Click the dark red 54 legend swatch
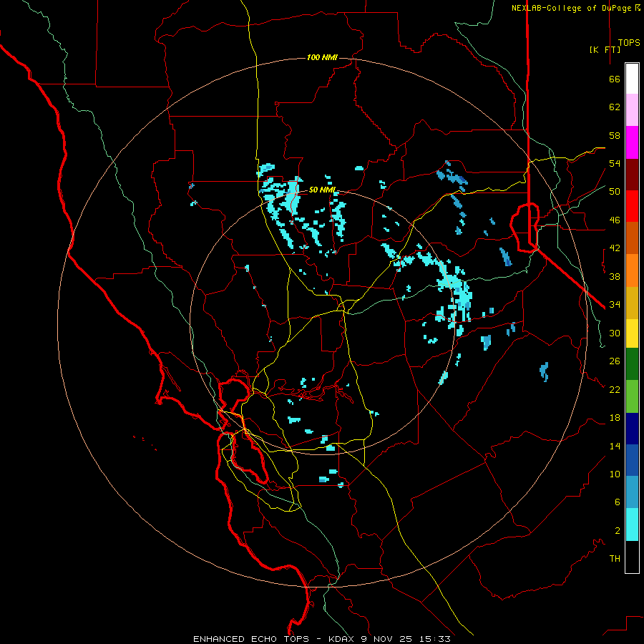The image size is (644, 644). click(632, 174)
